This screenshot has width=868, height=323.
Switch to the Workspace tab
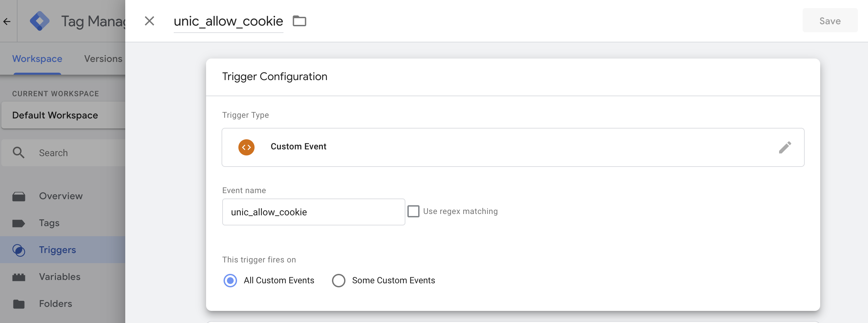(x=37, y=59)
